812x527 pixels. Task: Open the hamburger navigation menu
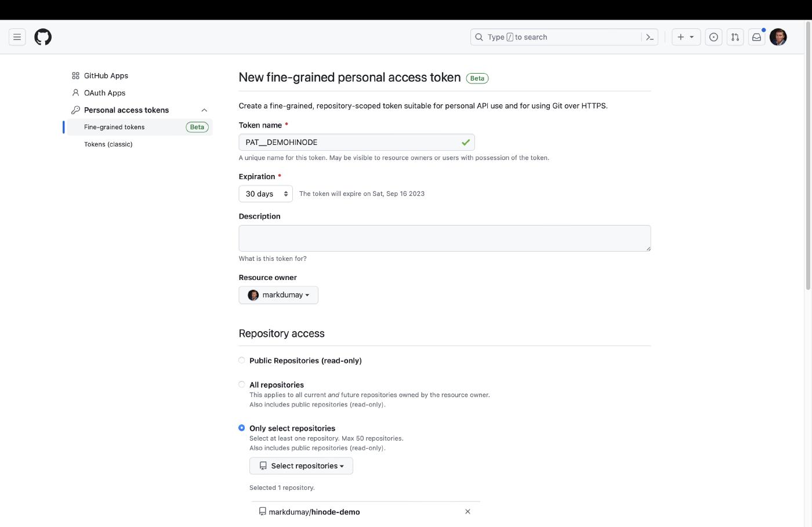[17, 37]
